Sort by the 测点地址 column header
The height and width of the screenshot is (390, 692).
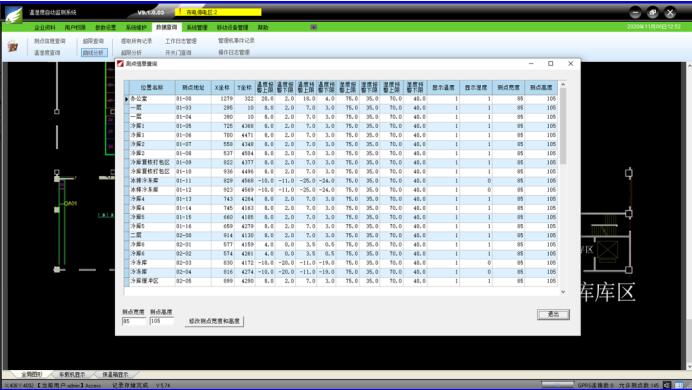[193, 87]
